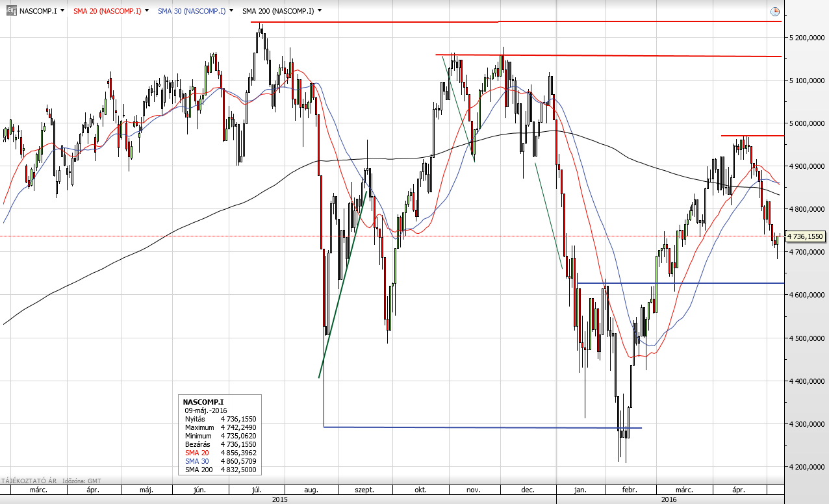This screenshot has height=504, width=829.
Task: Click the SMA 30 value 4 860,5709
Action: (x=238, y=461)
